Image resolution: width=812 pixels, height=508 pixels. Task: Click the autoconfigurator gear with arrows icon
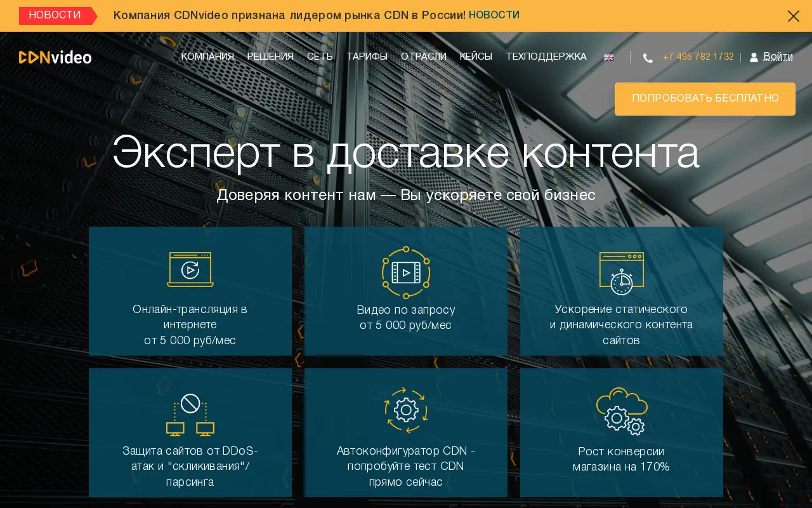[406, 410]
